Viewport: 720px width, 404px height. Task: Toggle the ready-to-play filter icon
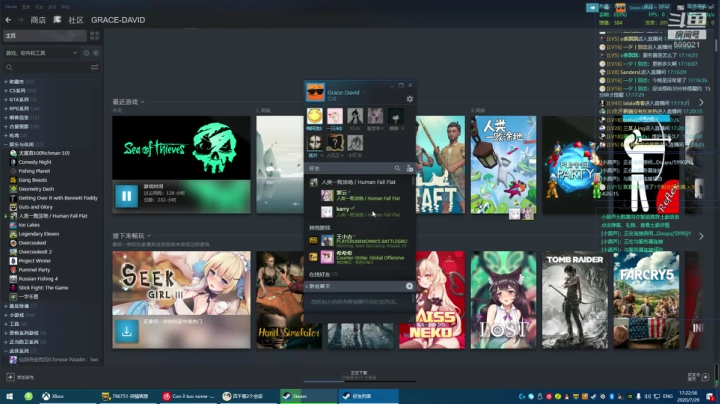pos(96,53)
